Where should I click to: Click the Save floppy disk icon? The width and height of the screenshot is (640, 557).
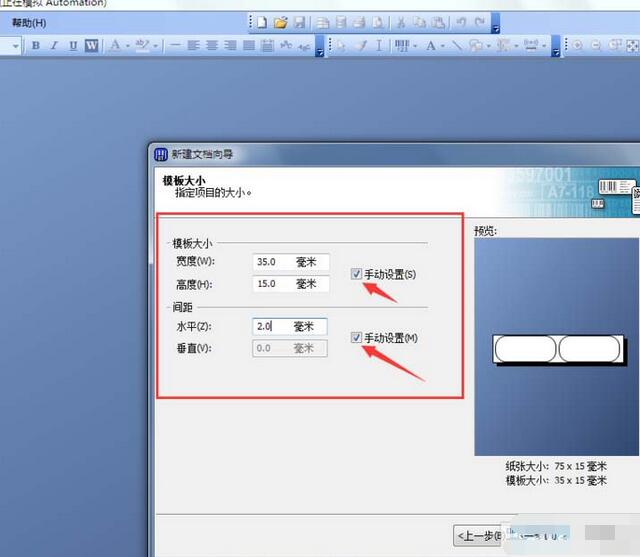tap(300, 22)
